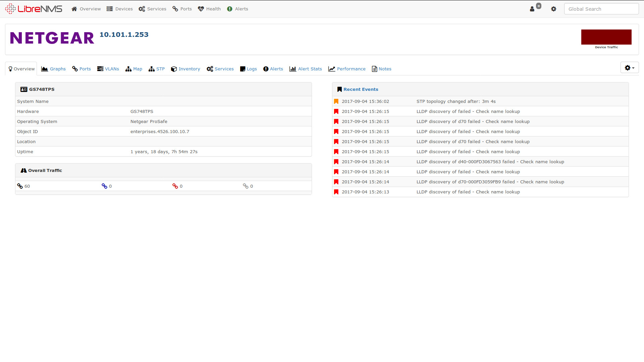Image resolution: width=644 pixels, height=362 pixels.
Task: Select the Netgear ProSafe operating system value
Action: [149, 122]
